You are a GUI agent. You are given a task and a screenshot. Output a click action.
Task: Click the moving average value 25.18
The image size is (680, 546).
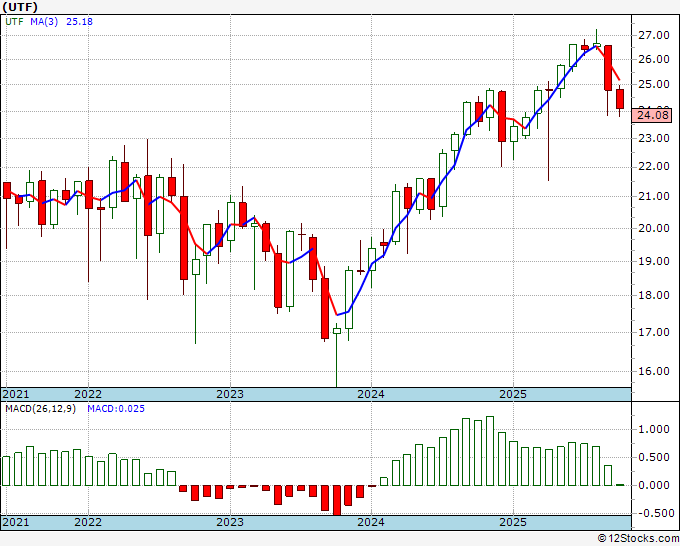click(79, 22)
